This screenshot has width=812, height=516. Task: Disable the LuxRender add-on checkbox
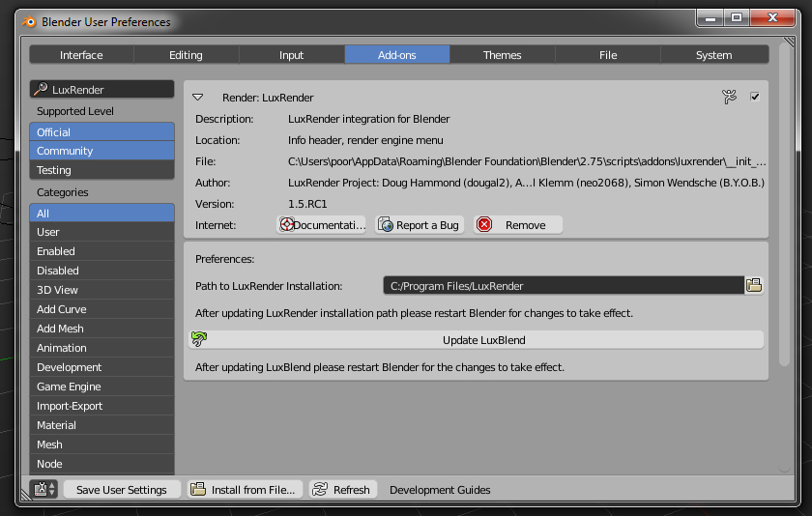(755, 97)
